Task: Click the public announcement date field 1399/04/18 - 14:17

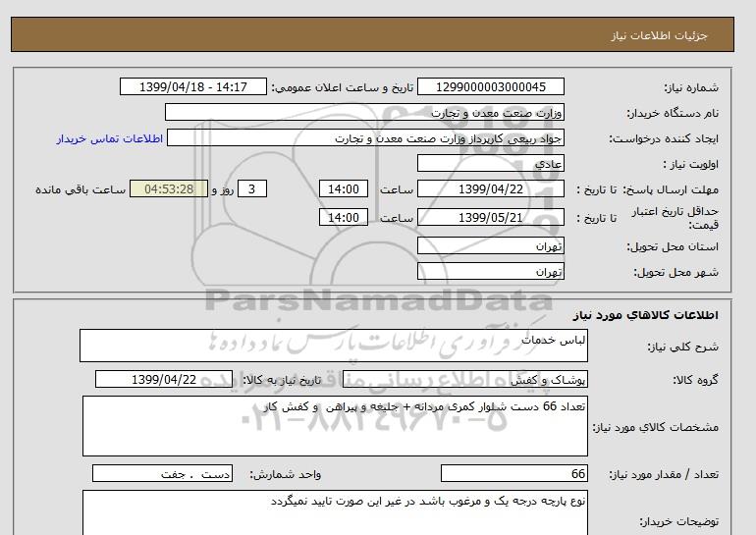Action: point(192,86)
